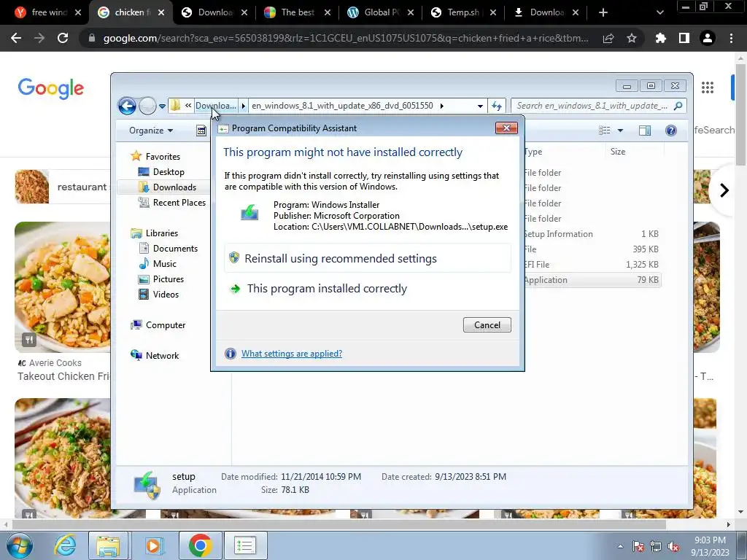Viewport: 747px width, 560px height.
Task: Click Action Center flag tray icon
Action: click(638, 547)
